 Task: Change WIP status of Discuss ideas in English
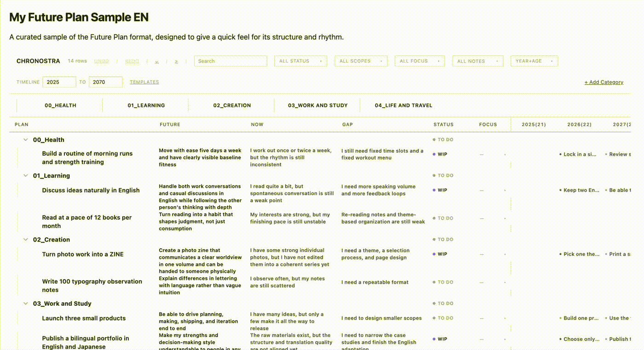[440, 190]
